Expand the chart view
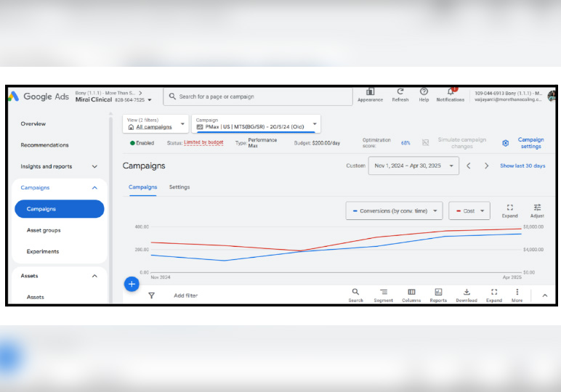Viewport: 561px width, 392px height. pyautogui.click(x=510, y=210)
